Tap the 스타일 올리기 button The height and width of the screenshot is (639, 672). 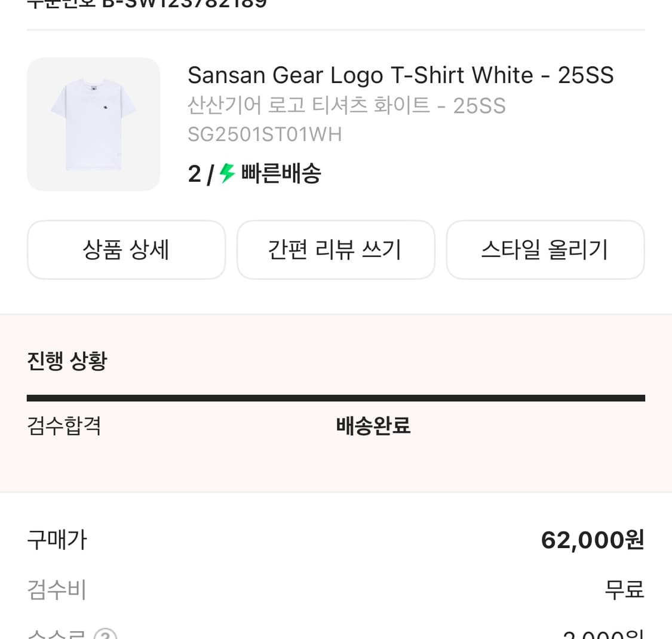coord(545,249)
